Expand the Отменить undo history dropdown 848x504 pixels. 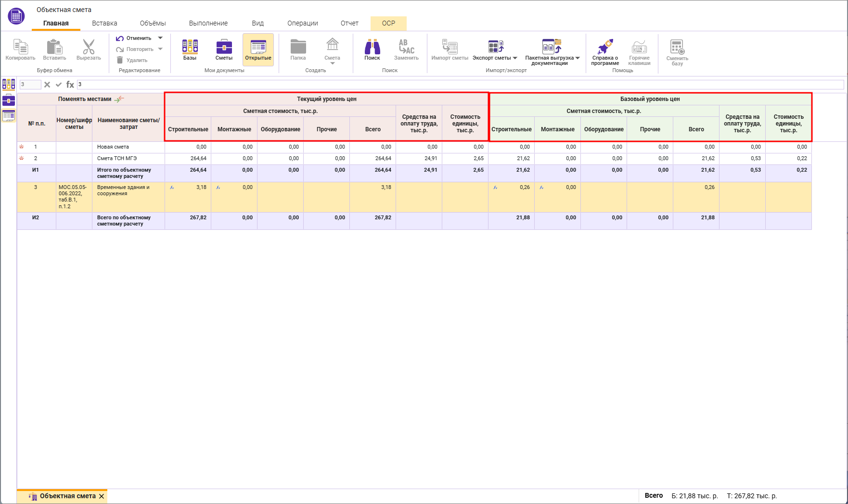pos(160,38)
